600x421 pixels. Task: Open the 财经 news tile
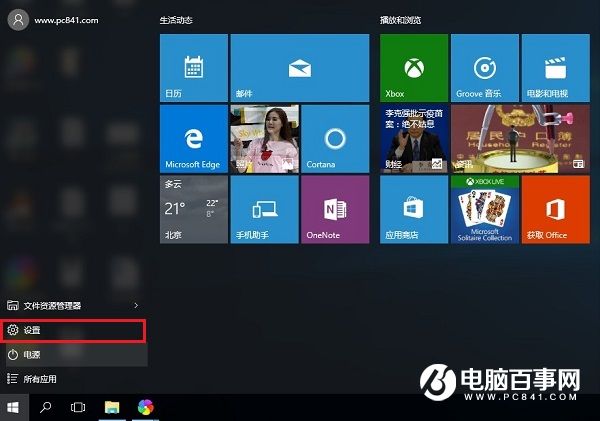pyautogui.click(x=414, y=139)
